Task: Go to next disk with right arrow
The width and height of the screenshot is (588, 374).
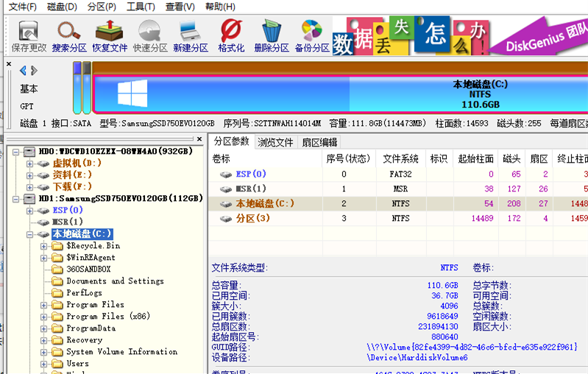Action: coord(33,71)
